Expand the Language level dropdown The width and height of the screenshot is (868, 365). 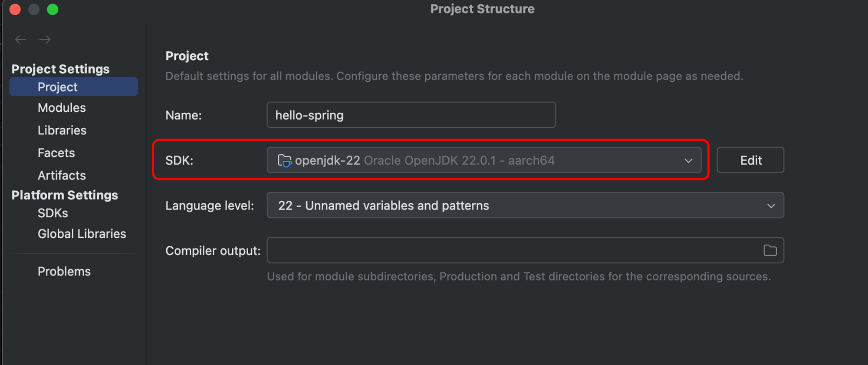click(525, 206)
